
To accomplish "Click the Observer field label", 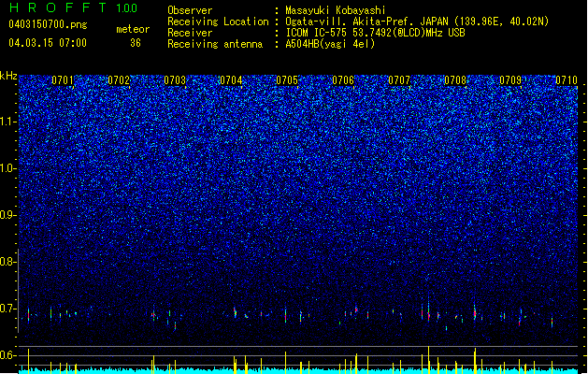I will click(x=190, y=10).
